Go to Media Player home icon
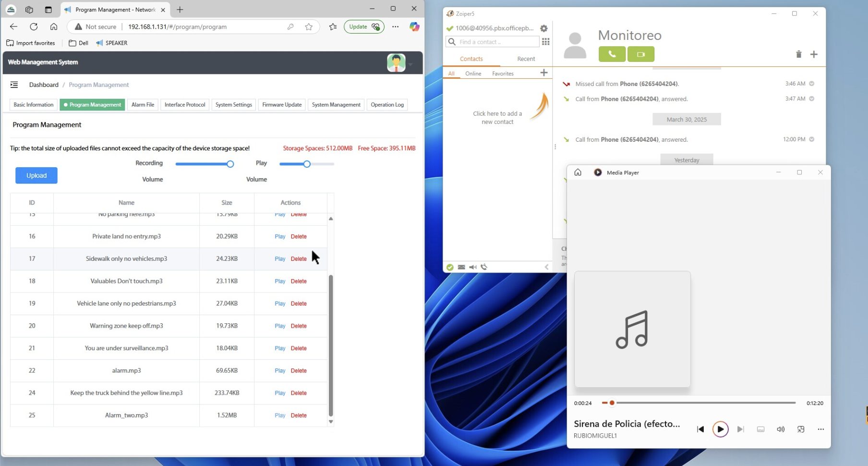This screenshot has height=466, width=868. 578,172
